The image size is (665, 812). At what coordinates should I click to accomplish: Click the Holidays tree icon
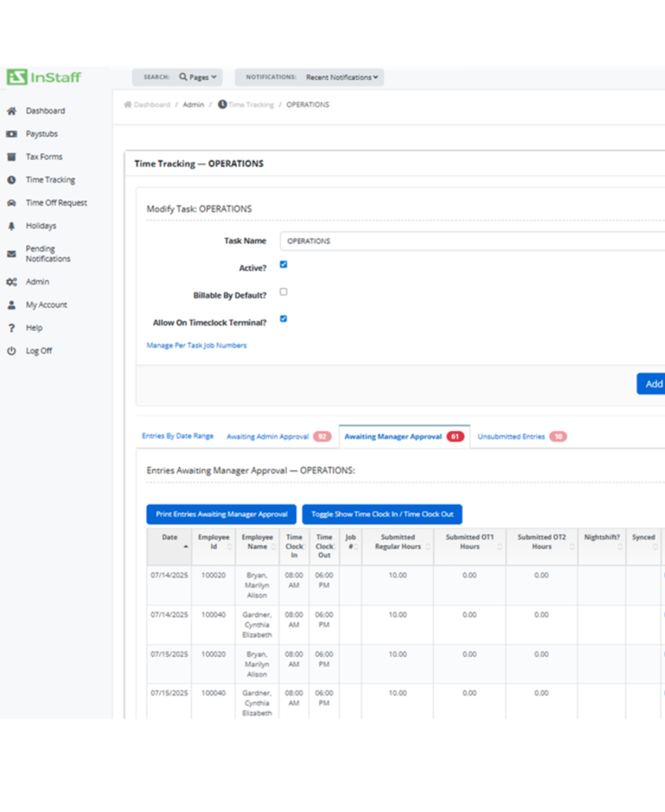coord(11,226)
